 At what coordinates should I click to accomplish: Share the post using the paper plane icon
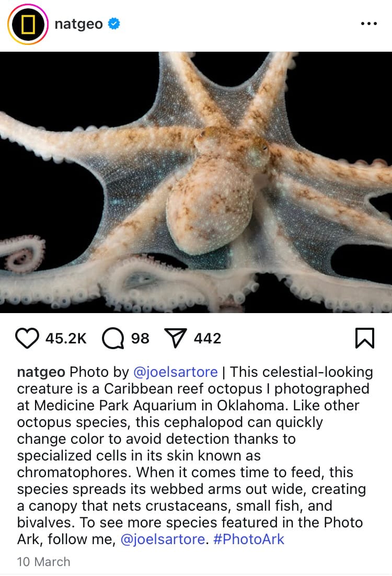pyautogui.click(x=176, y=338)
